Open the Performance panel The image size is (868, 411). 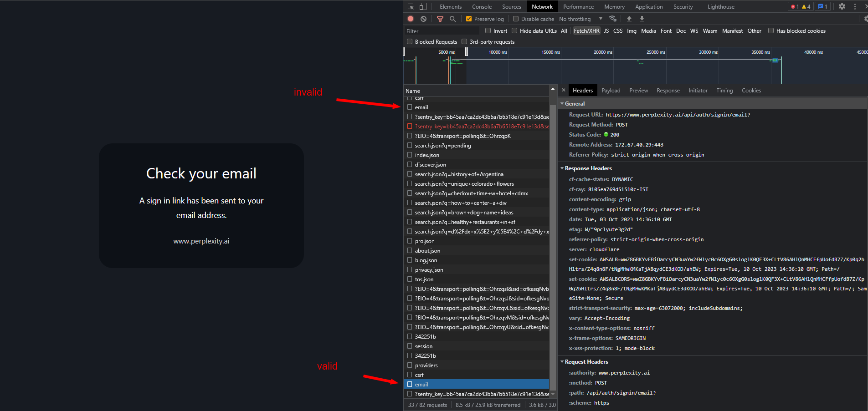click(x=578, y=6)
